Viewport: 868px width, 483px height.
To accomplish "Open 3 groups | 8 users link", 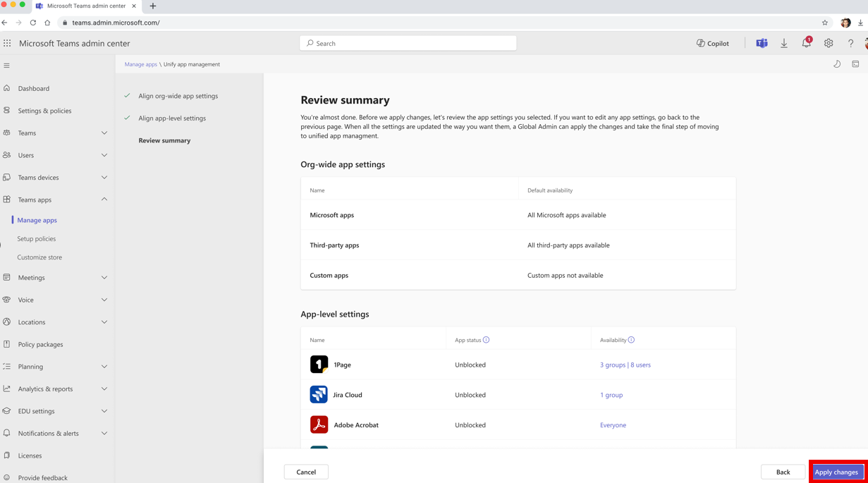I will coord(625,365).
